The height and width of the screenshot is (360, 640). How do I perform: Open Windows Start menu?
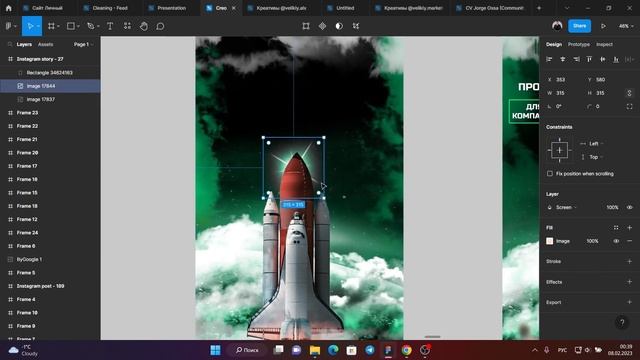(215, 350)
